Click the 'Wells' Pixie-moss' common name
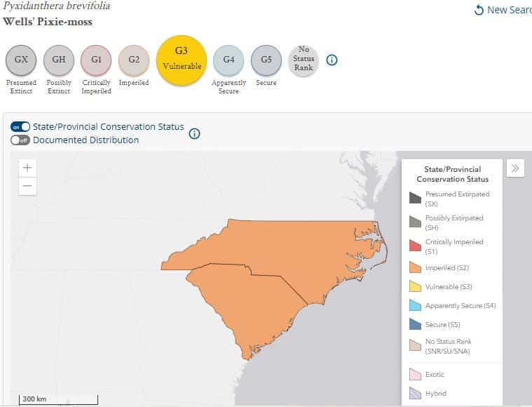This screenshot has height=407, width=532. (48, 22)
